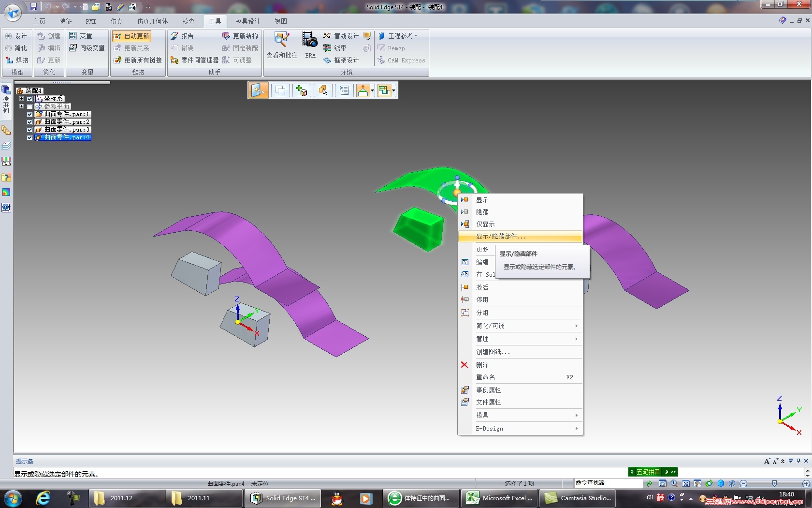Choose 重命名 in context menu
This screenshot has width=812, height=508.
pos(520,377)
